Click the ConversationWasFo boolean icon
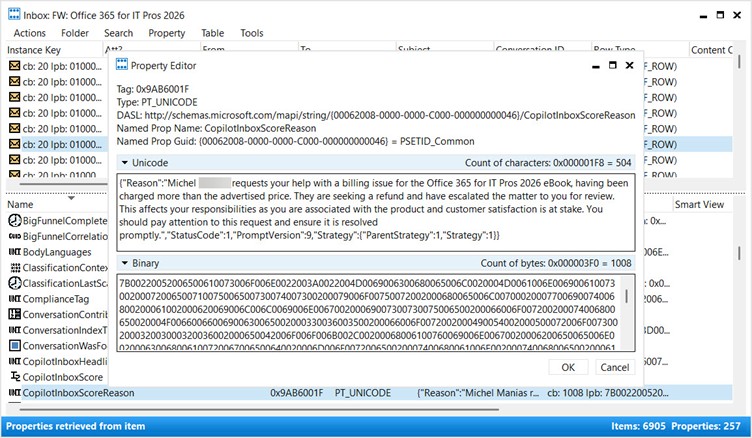The width and height of the screenshot is (752, 438). click(15, 345)
